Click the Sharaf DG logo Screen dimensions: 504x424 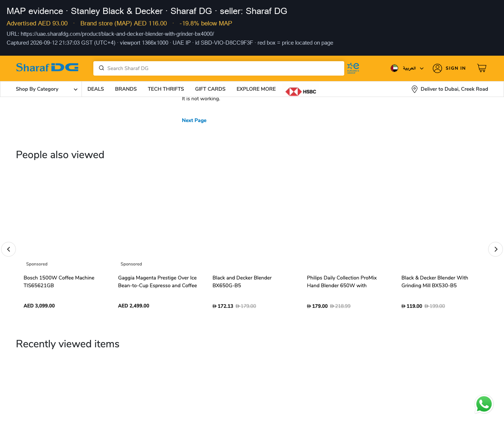(47, 67)
